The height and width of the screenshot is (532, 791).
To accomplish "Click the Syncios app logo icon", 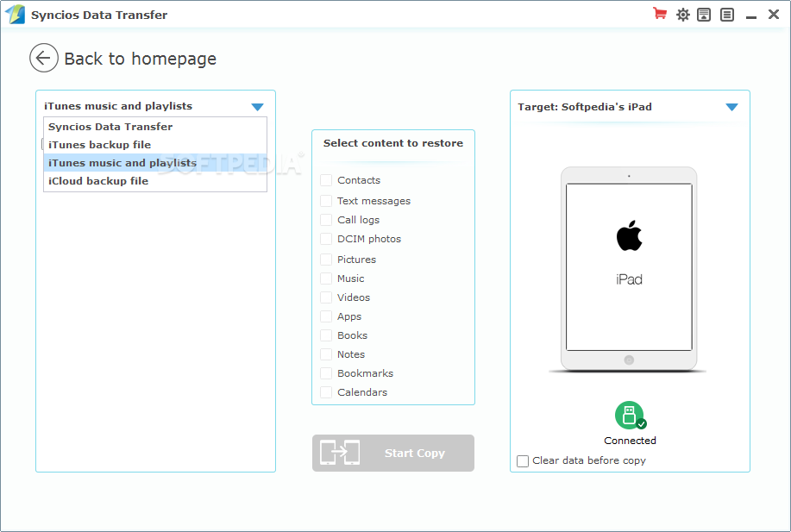I will (x=16, y=14).
